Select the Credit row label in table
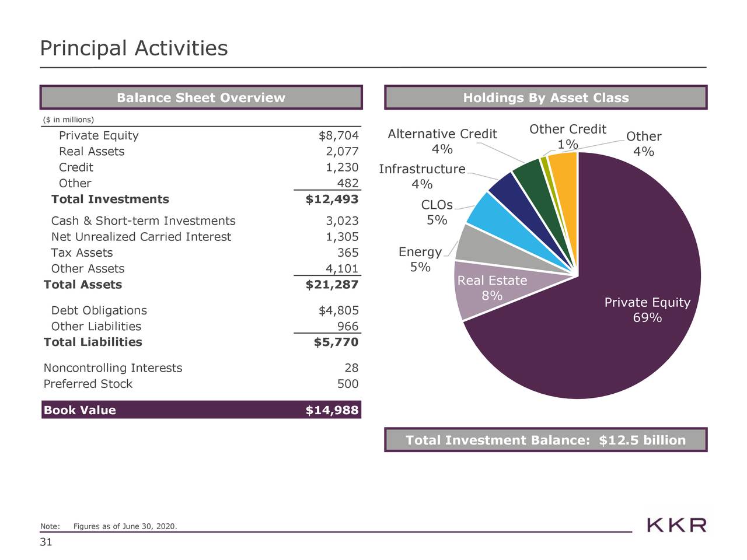 coord(76,167)
